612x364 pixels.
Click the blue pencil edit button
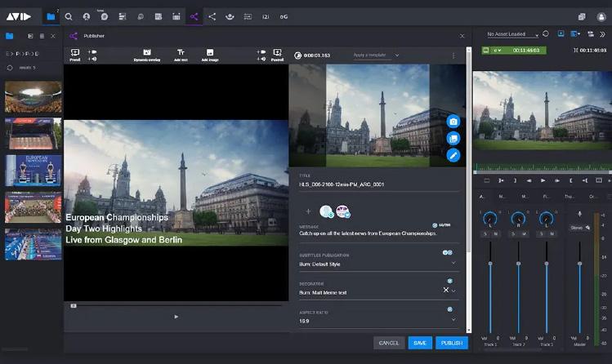(453, 155)
